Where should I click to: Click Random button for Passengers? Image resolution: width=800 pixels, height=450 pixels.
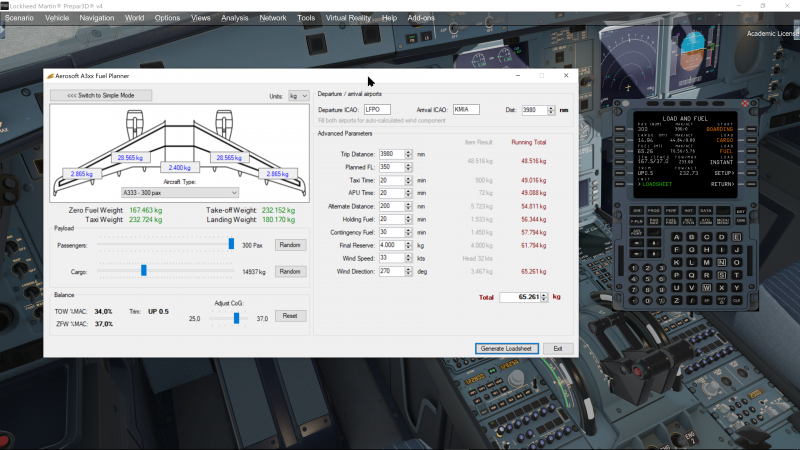[290, 245]
